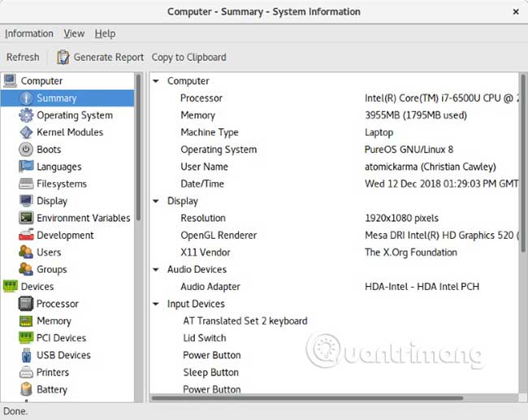Click the Processor chip icon
This screenshot has height=420, width=528.
click(26, 304)
